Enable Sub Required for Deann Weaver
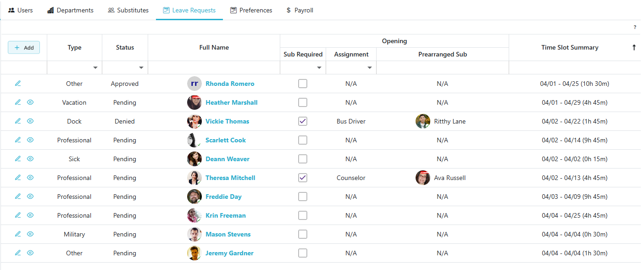Screen dimensions: 644x270 pyautogui.click(x=303, y=159)
